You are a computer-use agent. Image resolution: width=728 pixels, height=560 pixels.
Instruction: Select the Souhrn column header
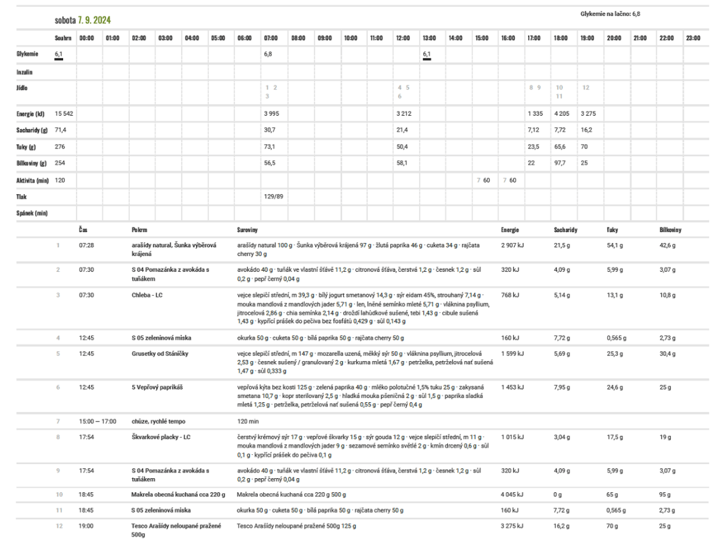click(x=63, y=38)
